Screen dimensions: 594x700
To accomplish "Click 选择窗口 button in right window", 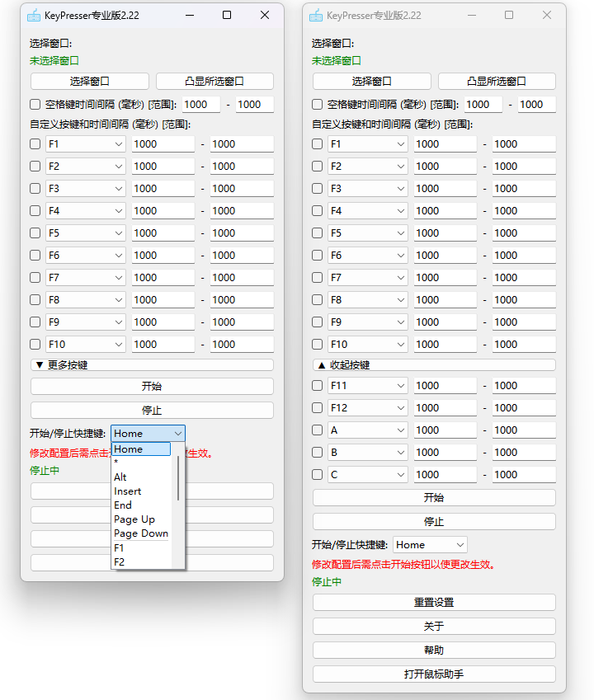I will point(371,82).
